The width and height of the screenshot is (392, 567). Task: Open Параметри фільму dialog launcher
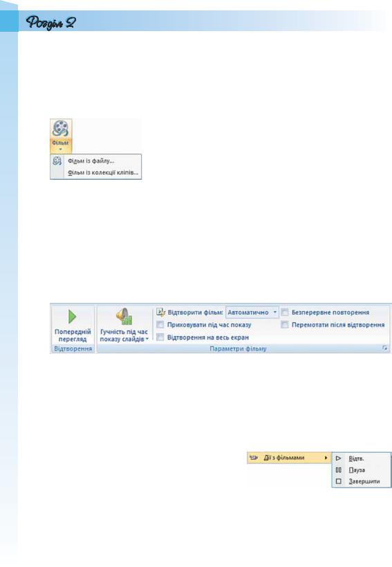click(385, 348)
